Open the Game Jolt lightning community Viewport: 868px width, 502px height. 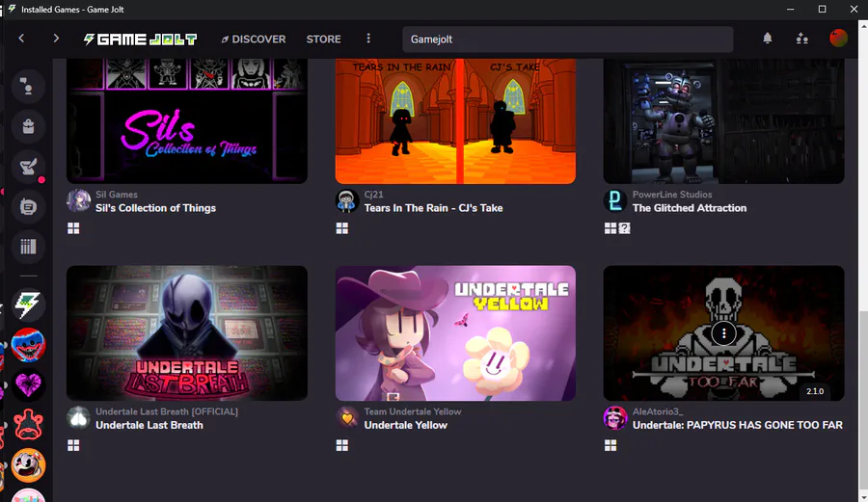(28, 305)
